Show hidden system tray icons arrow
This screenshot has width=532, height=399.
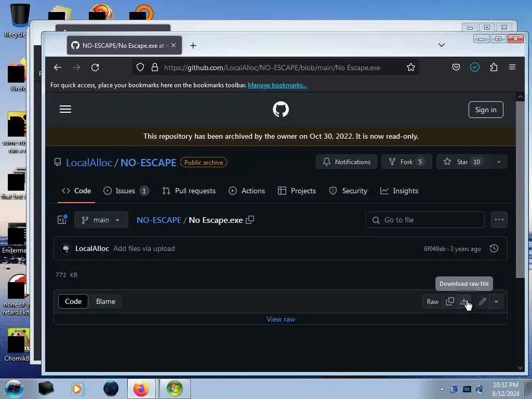click(442, 389)
